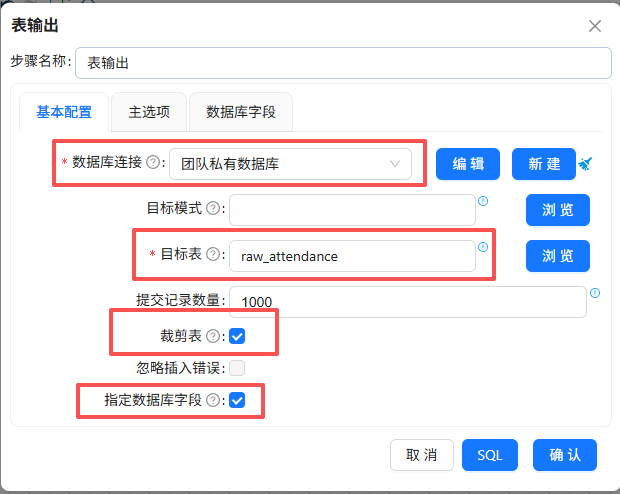The height and width of the screenshot is (494, 620).
Task: Uncheck the 指定数据库字段 checkbox
Action: pyautogui.click(x=237, y=400)
